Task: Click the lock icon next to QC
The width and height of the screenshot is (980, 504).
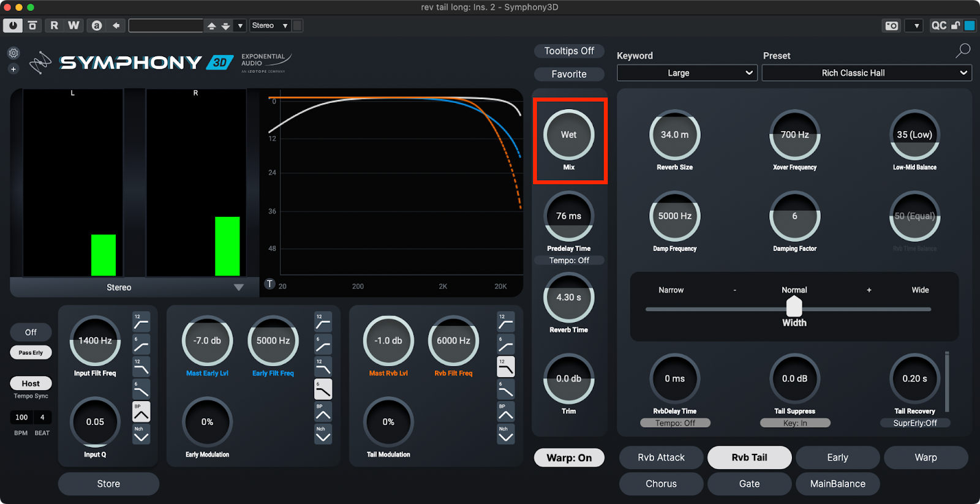Action: click(x=956, y=26)
